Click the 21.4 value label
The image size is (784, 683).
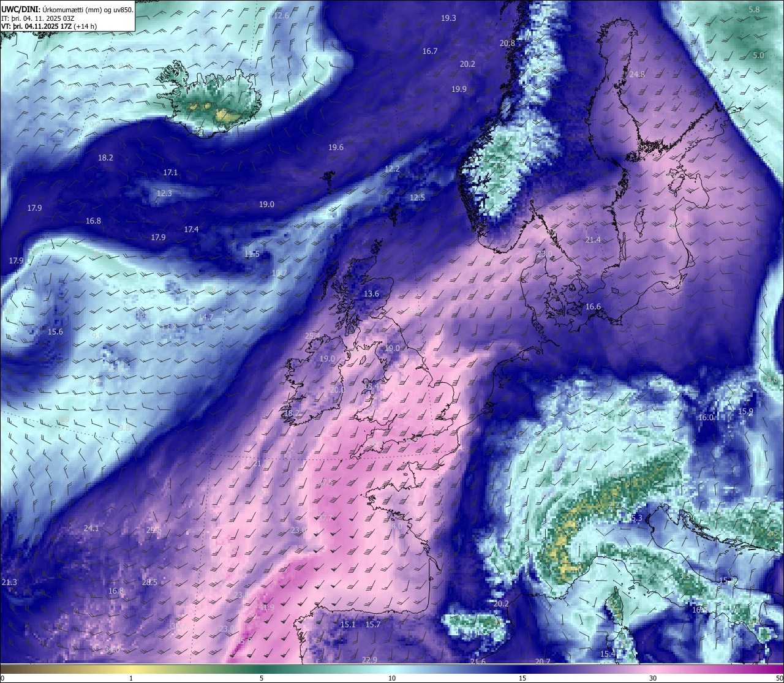tap(593, 240)
